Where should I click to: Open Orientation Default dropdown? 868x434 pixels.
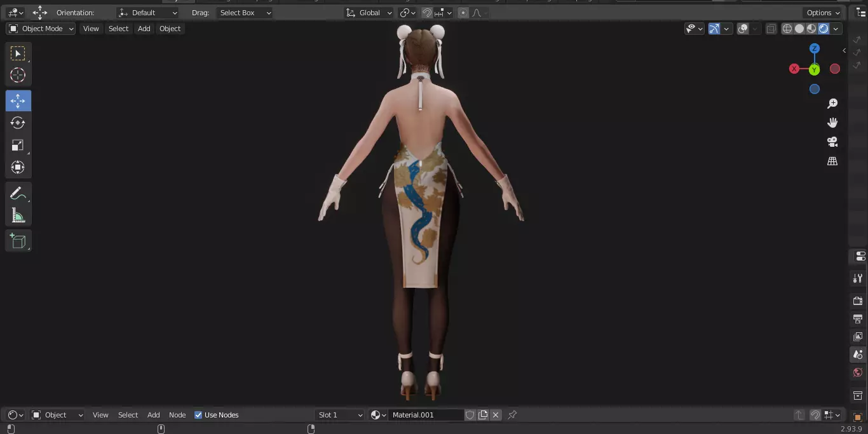148,13
